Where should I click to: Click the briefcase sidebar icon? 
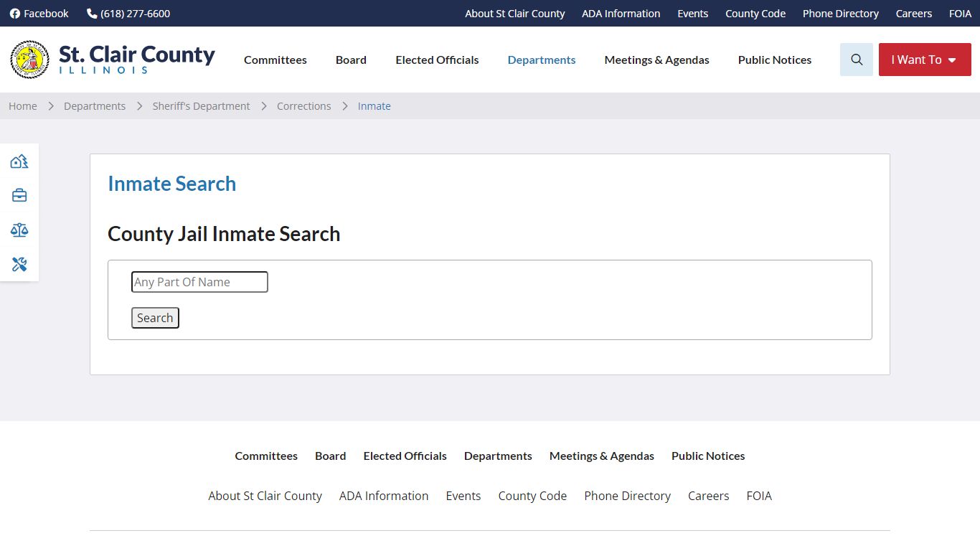click(19, 195)
